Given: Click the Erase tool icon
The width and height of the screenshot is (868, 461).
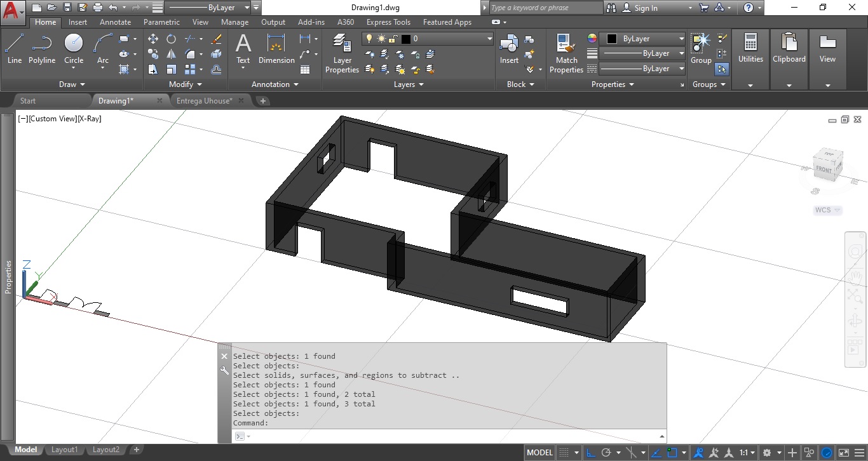Looking at the screenshot, I should point(216,39).
